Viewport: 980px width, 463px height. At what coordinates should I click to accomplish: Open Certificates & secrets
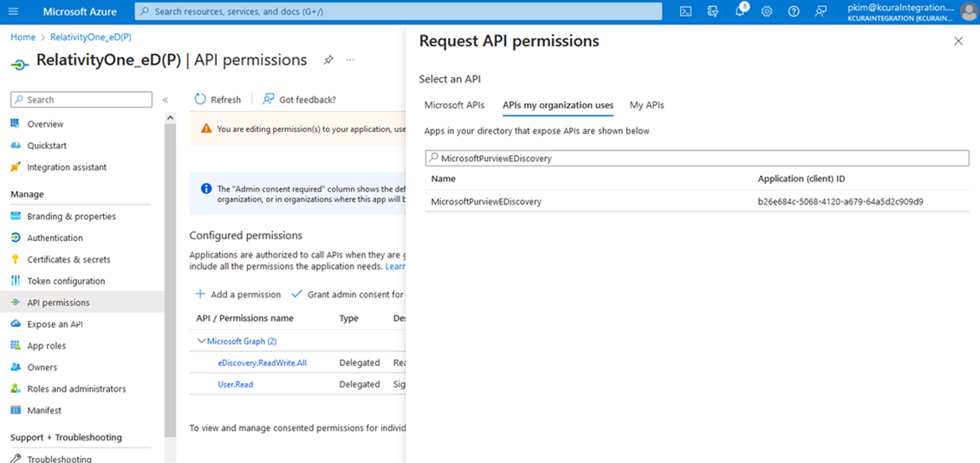(x=68, y=259)
